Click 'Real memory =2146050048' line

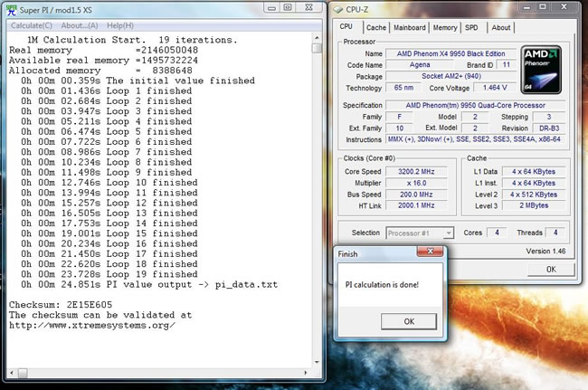103,51
